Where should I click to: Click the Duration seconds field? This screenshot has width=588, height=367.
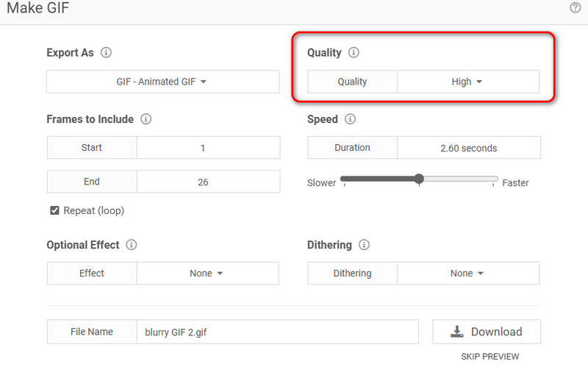pos(468,148)
